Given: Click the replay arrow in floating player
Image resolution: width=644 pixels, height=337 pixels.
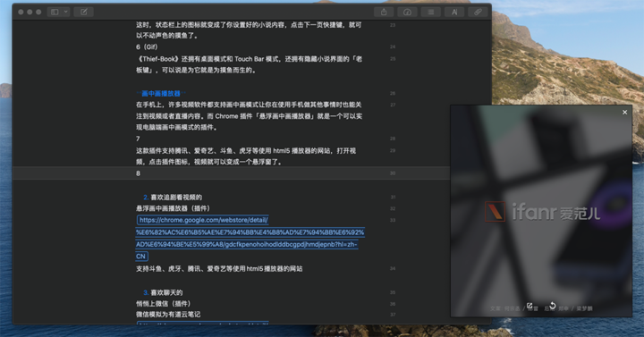Looking at the screenshot, I should pos(553,306).
